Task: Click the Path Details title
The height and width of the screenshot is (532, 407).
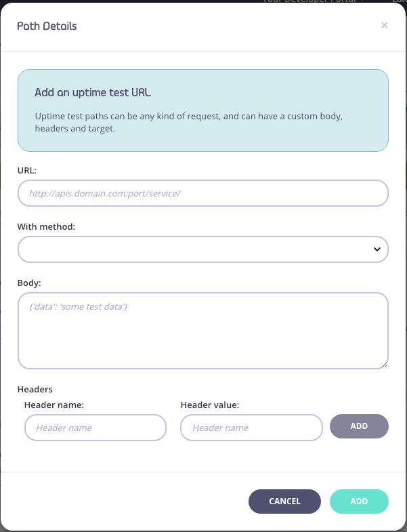Action: (47, 26)
